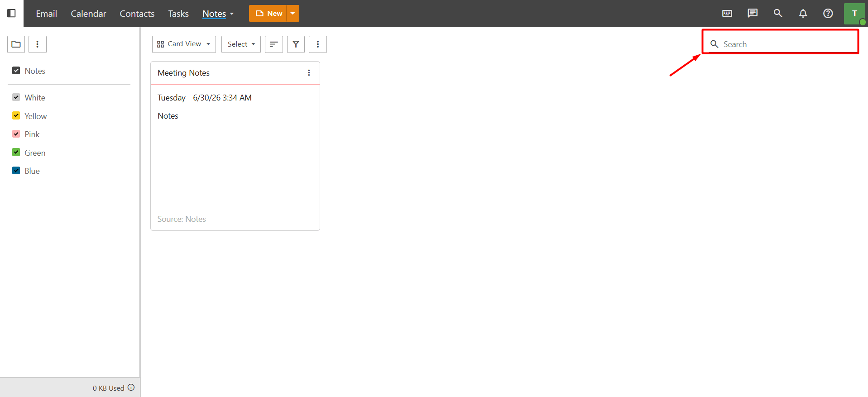The image size is (868, 397).
Task: Toggle the Pink color filter checkbox
Action: 16,134
